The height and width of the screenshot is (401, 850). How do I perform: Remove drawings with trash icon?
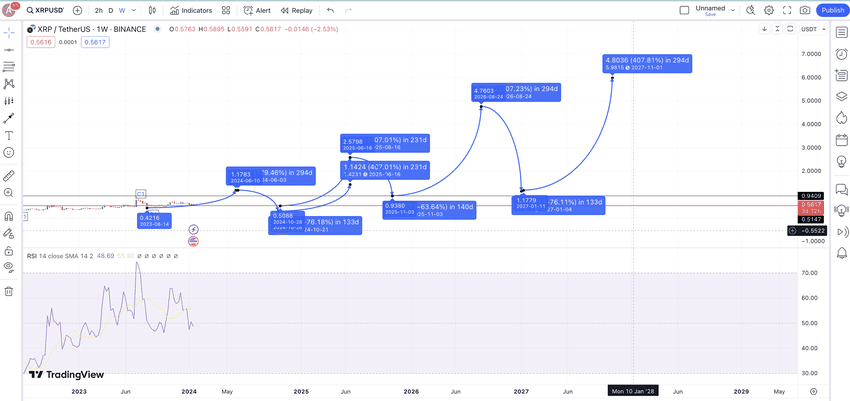coord(9,292)
